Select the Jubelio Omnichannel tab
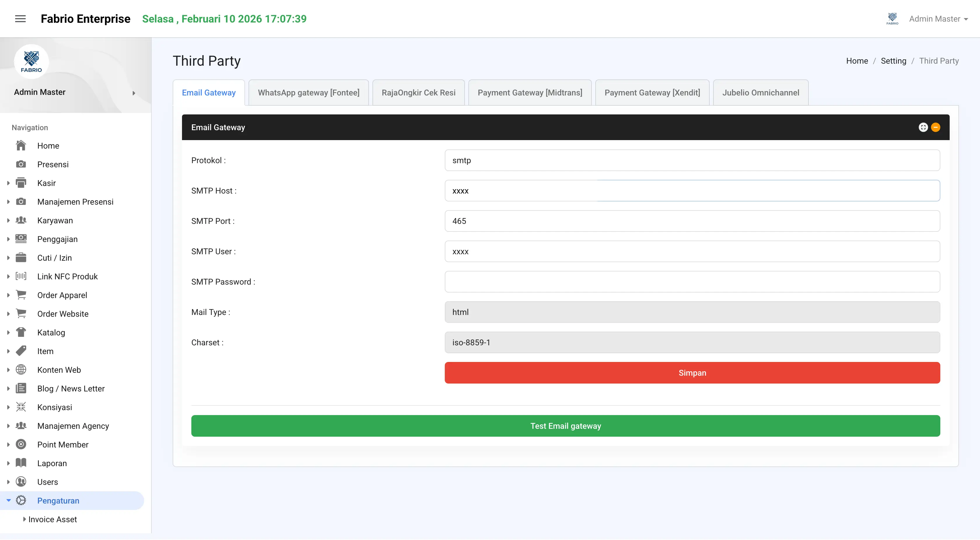 [x=760, y=93]
